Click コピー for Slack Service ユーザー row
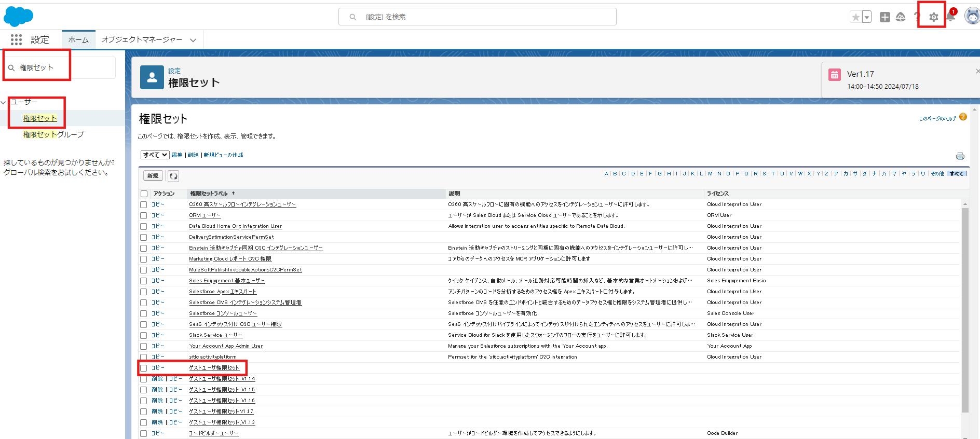The image size is (980, 439). click(x=158, y=335)
